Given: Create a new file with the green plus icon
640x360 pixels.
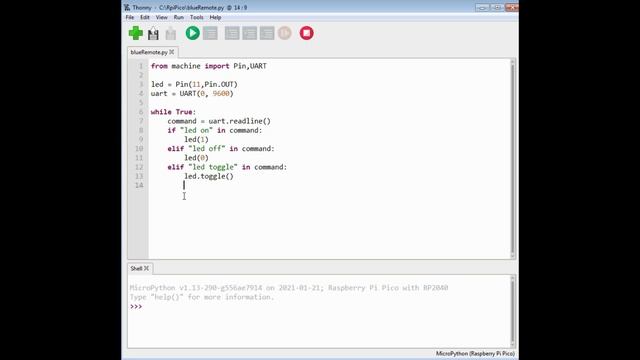Looking at the screenshot, I should (x=136, y=33).
